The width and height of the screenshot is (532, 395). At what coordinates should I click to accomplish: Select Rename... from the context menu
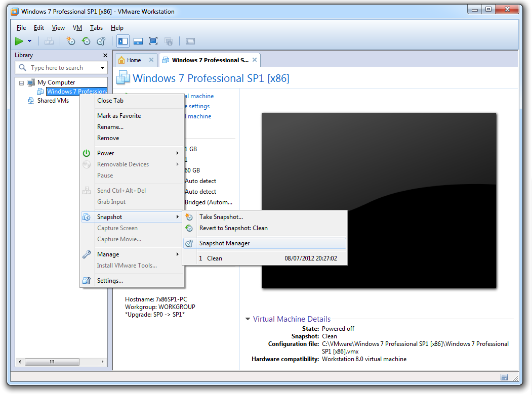(x=110, y=127)
